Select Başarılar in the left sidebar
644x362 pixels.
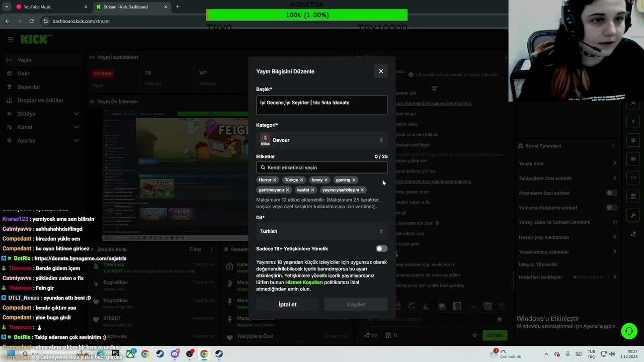coord(42,87)
